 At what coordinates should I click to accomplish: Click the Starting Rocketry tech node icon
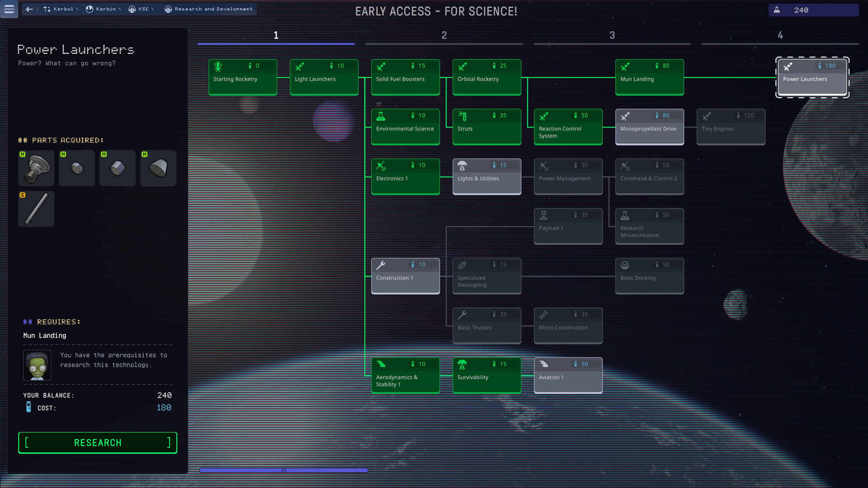[x=217, y=66]
